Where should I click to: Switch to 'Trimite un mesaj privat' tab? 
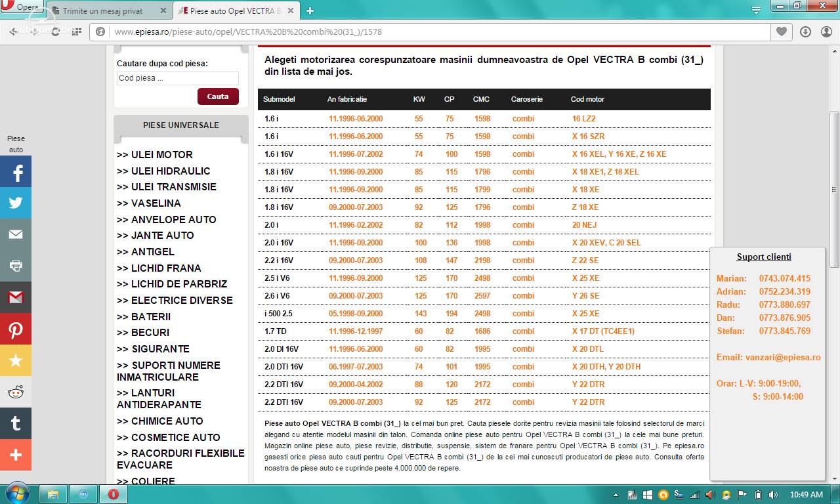click(108, 11)
